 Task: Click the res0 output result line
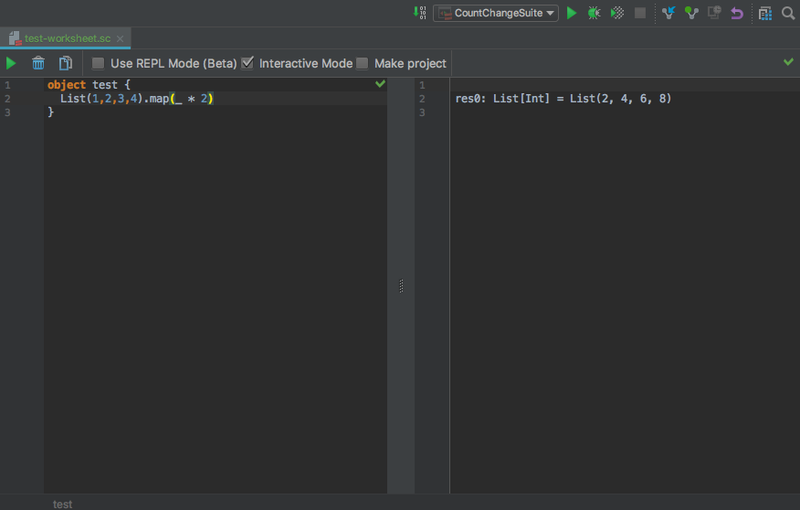pos(563,98)
